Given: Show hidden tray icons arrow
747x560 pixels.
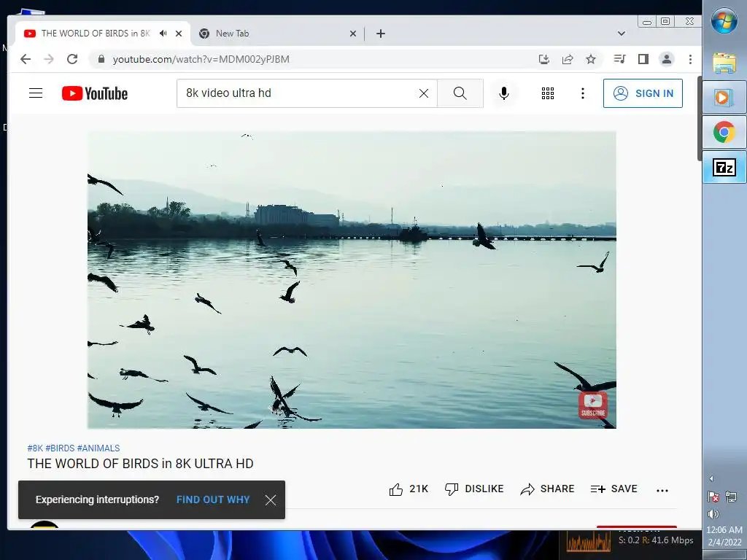Looking at the screenshot, I should click(711, 478).
